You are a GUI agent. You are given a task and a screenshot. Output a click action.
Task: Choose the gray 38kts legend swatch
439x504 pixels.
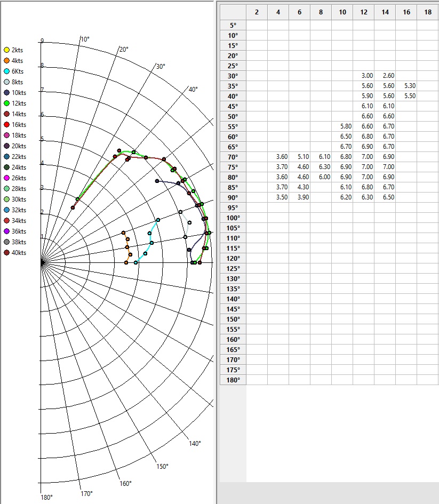[6, 242]
